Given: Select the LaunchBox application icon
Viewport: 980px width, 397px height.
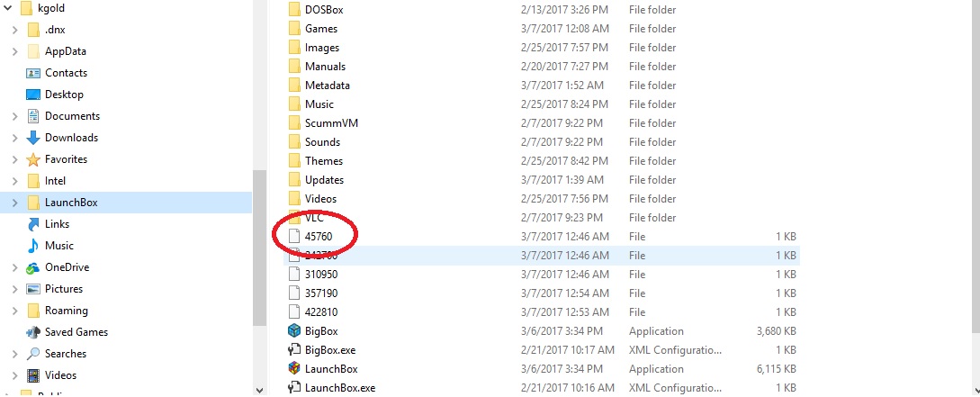Looking at the screenshot, I should pos(294,369).
